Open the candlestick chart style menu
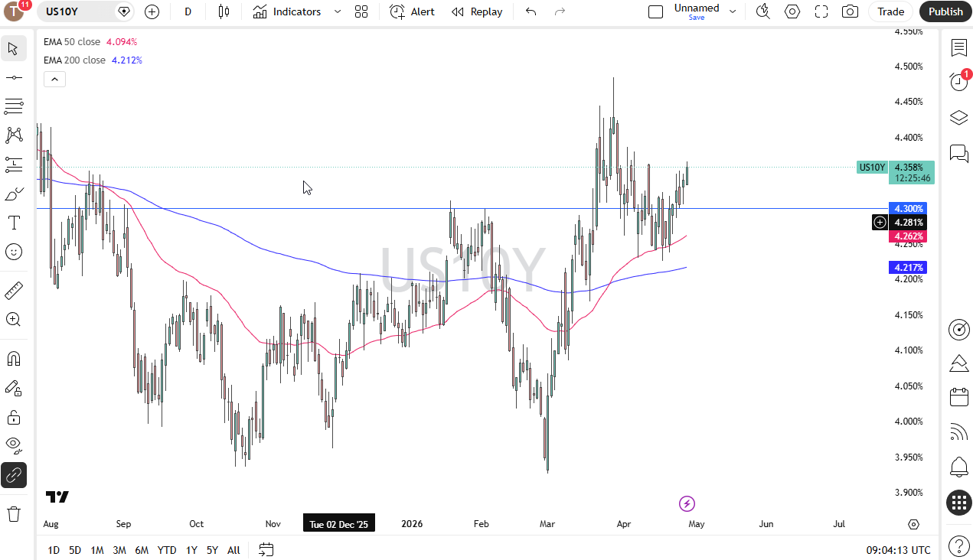 pyautogui.click(x=224, y=11)
